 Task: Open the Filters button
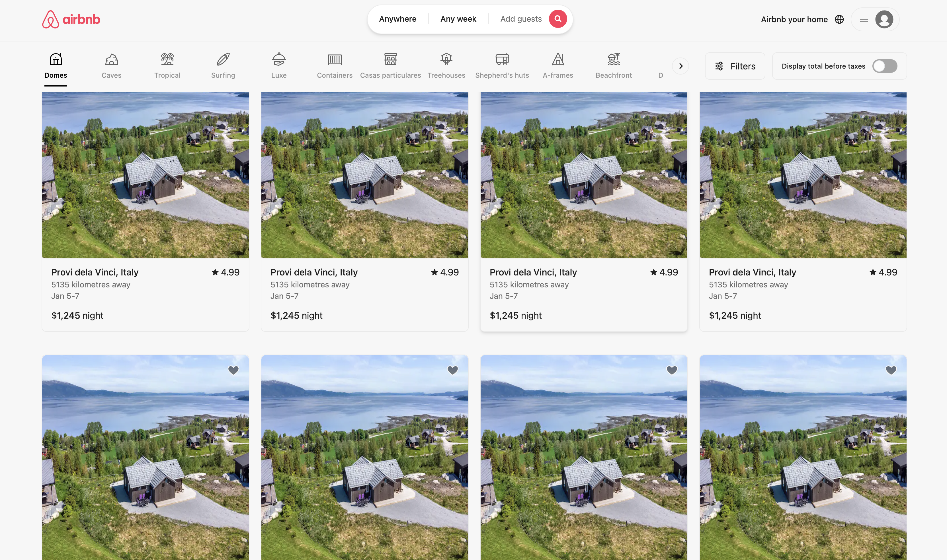(x=735, y=66)
